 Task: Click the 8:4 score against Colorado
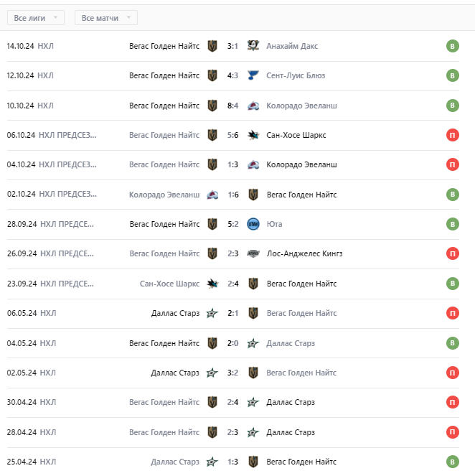(232, 106)
